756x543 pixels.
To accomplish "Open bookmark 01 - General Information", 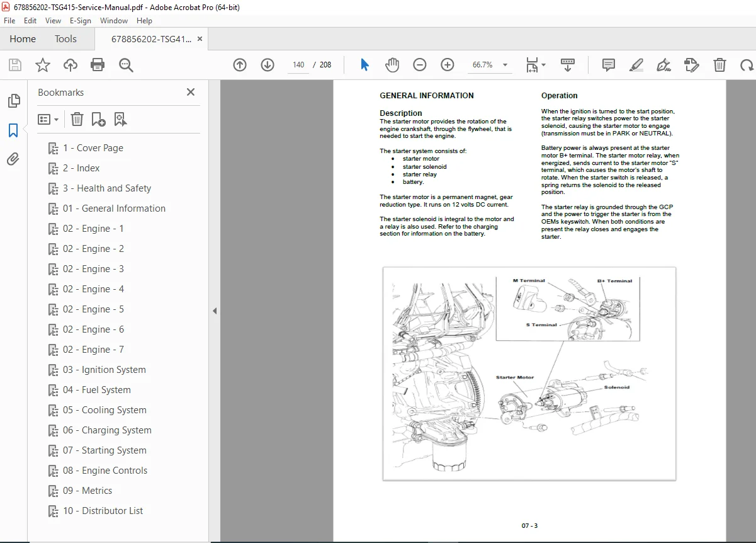I will (114, 209).
